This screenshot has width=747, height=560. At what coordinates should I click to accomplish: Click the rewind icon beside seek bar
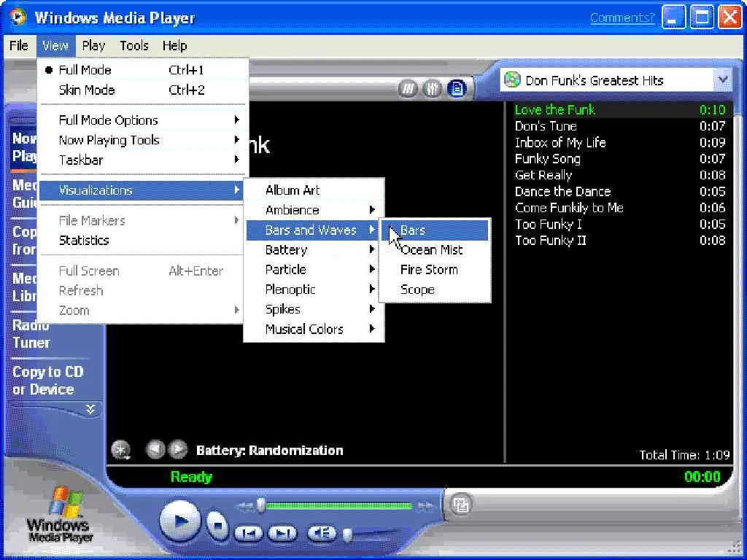pos(245,506)
